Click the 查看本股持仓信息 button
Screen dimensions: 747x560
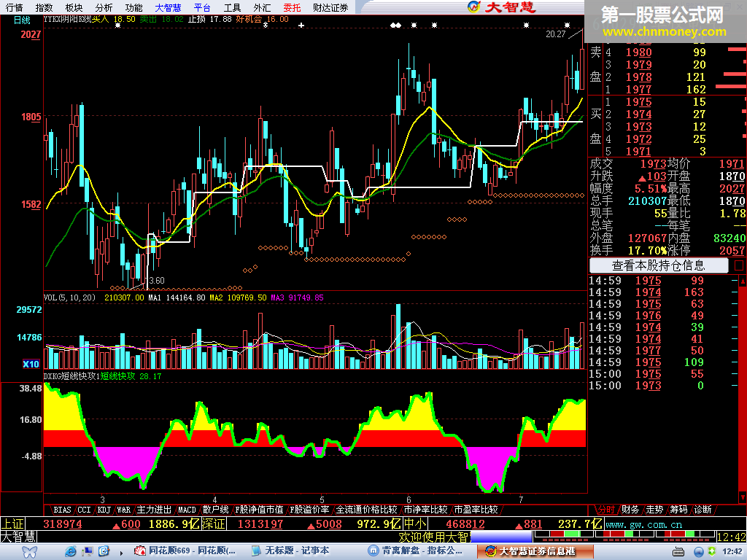[659, 265]
